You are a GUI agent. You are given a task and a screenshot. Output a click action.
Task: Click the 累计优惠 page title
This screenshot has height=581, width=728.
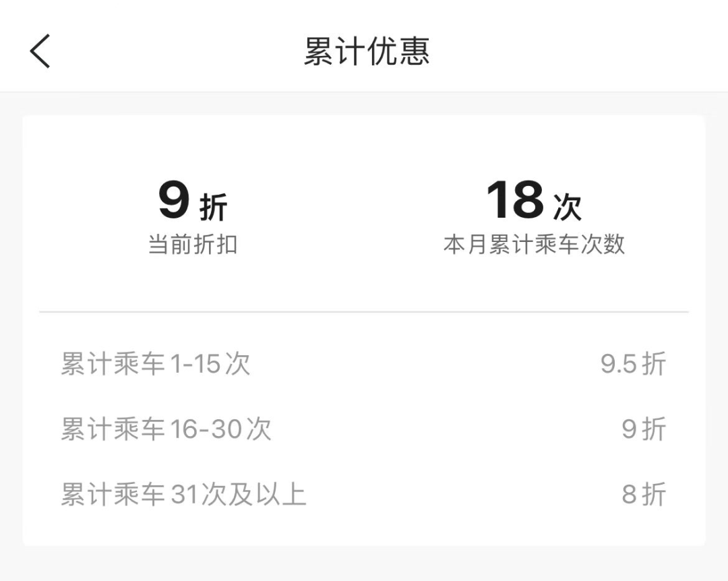[366, 51]
